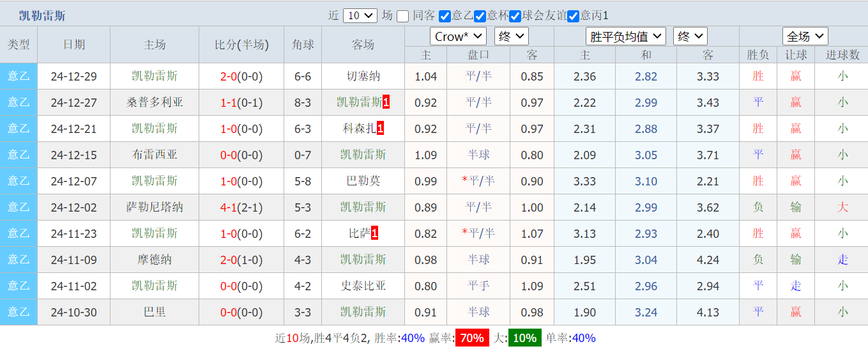Click the 2-0 score of 切塞纳 match

click(x=228, y=77)
